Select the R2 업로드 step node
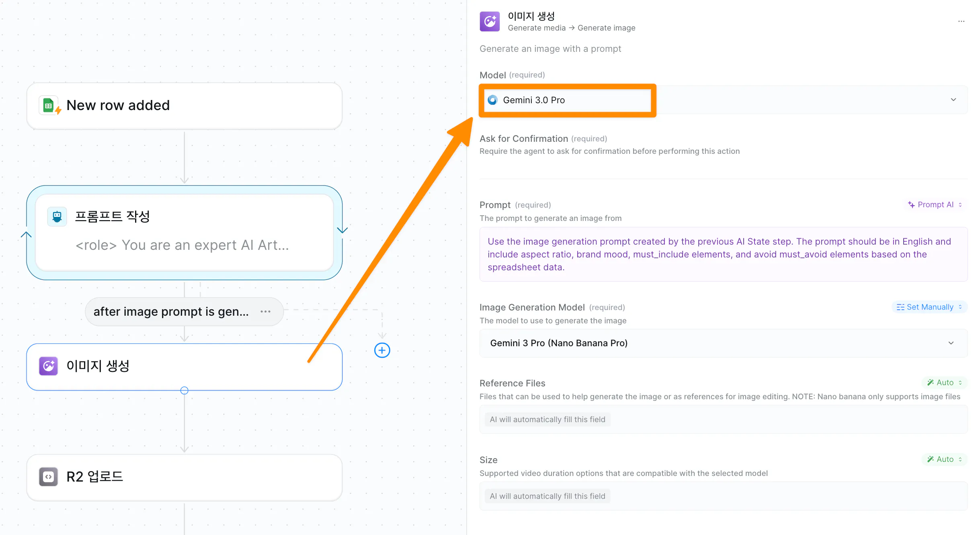 tap(185, 478)
